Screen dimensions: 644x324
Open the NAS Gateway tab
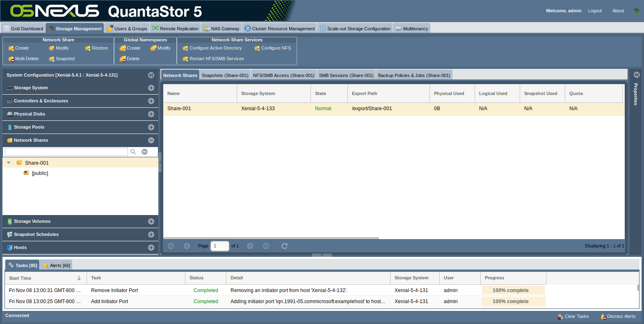[x=222, y=29]
